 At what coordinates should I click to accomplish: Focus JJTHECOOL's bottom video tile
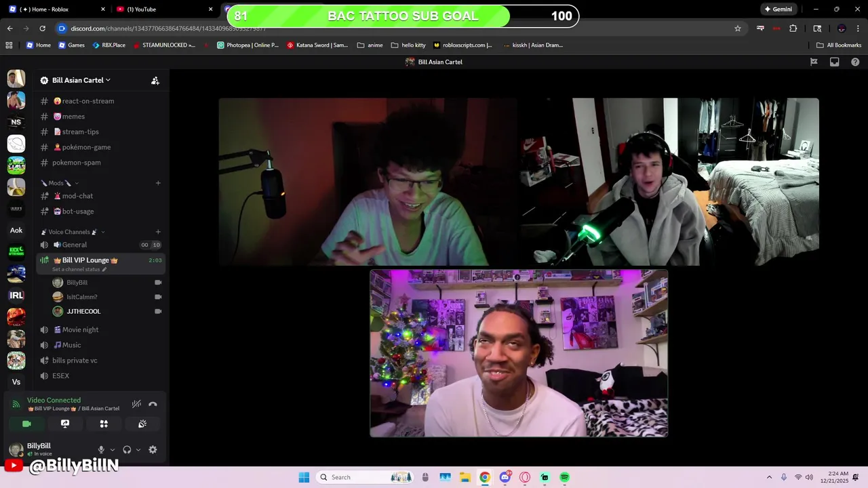tap(519, 353)
